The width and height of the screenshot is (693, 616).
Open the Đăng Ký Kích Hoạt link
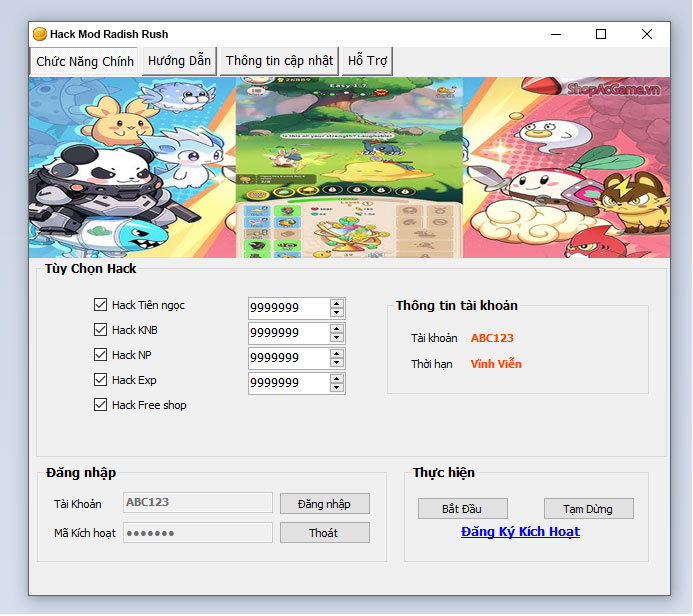coord(520,532)
